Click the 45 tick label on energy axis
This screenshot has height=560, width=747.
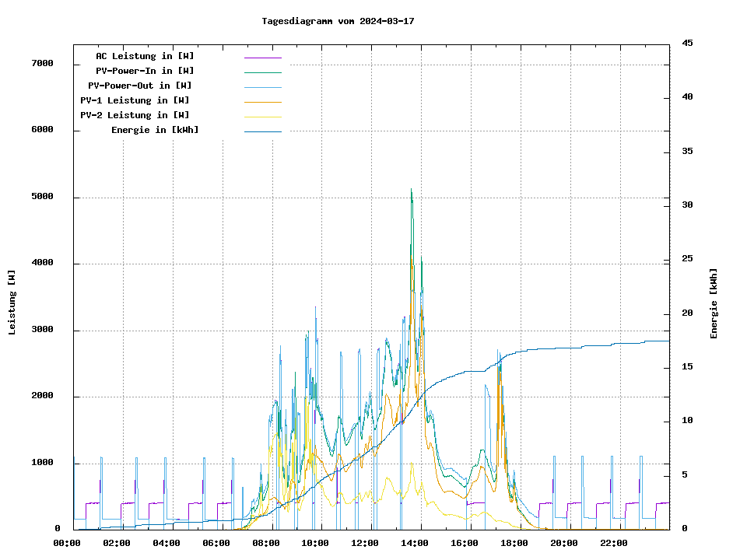[x=687, y=43]
